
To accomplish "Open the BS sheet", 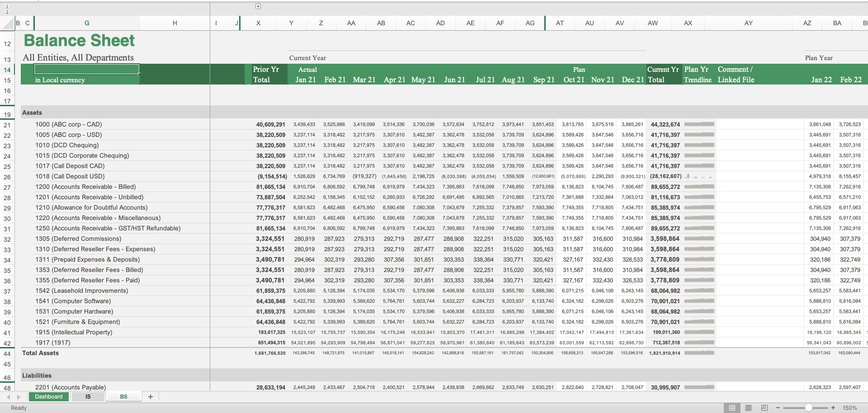I will [123, 397].
